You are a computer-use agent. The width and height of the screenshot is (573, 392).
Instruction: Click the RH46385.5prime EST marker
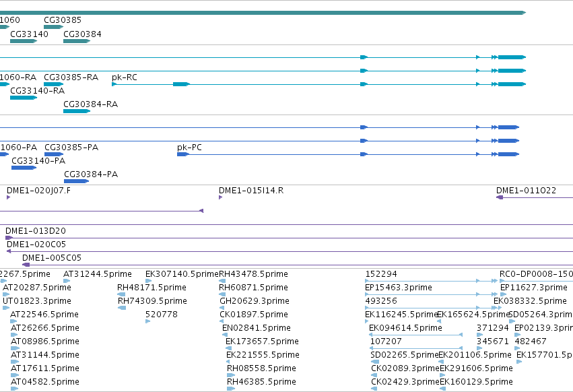pos(231,389)
